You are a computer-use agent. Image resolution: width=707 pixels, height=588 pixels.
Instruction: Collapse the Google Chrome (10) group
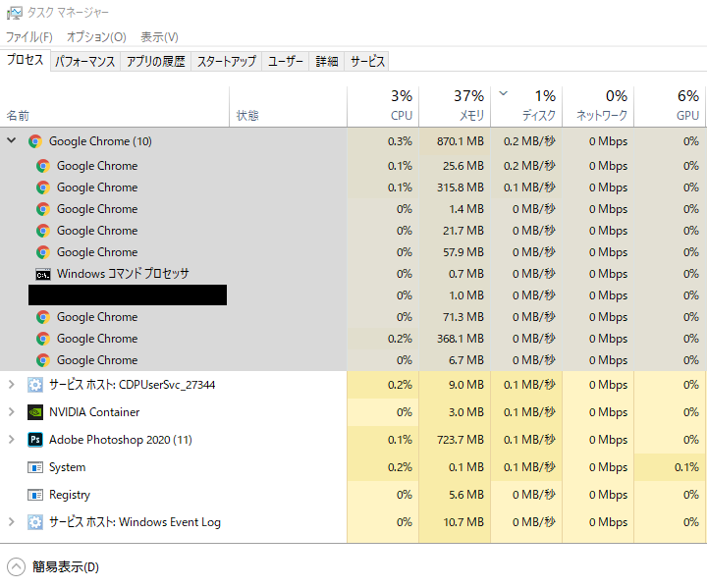coord(11,140)
